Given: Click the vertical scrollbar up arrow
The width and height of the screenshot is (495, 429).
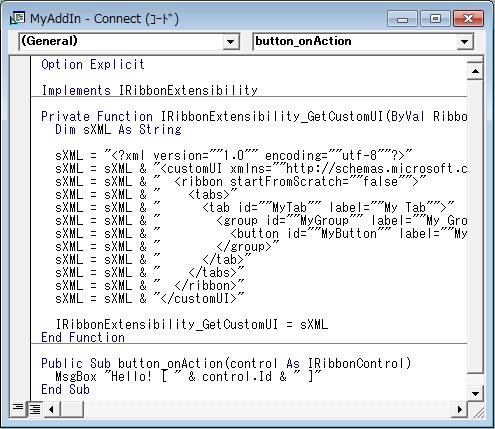Looking at the screenshot, I should 475,71.
